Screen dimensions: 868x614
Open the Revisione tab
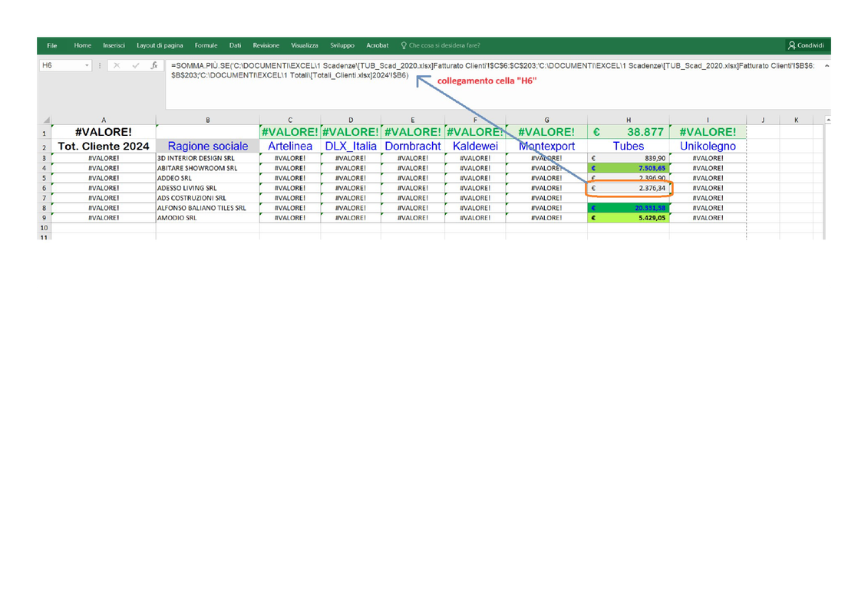[266, 45]
